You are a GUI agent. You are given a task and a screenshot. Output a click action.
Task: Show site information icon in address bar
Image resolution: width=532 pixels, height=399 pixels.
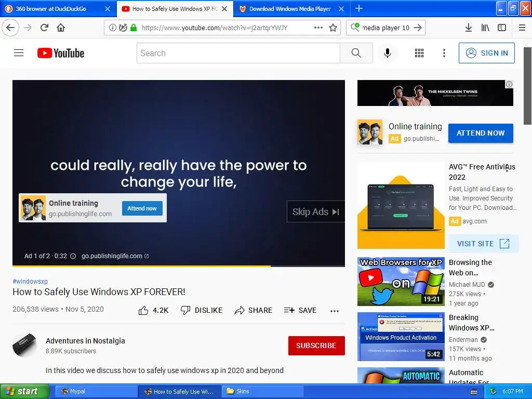click(x=112, y=28)
